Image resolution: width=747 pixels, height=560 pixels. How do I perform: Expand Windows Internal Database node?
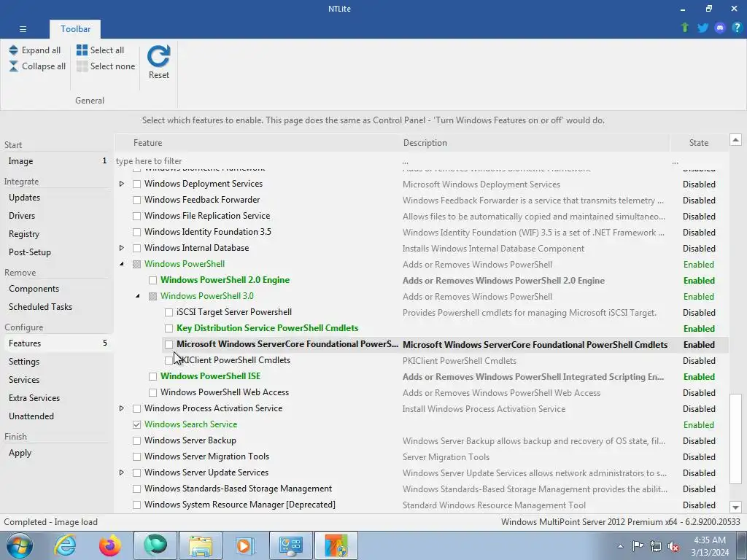pos(122,248)
